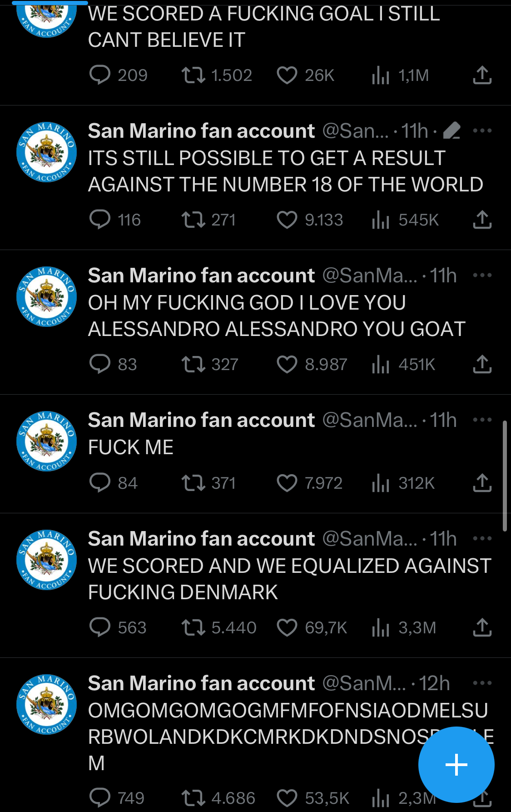This screenshot has height=812, width=511.
Task: Retweet the OMGOMGOMG tweet with 4.686 retweets
Action: pos(193,798)
